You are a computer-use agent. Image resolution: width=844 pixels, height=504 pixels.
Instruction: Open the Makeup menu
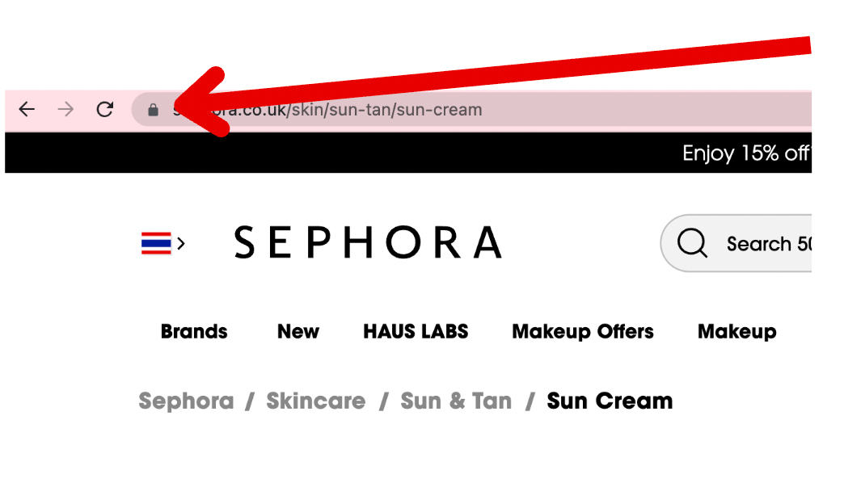point(737,331)
